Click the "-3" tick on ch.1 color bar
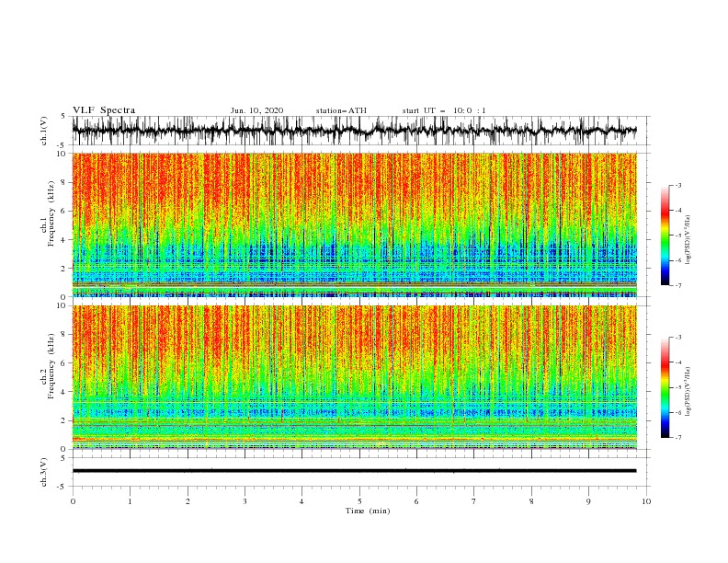The image size is (728, 563). click(677, 185)
